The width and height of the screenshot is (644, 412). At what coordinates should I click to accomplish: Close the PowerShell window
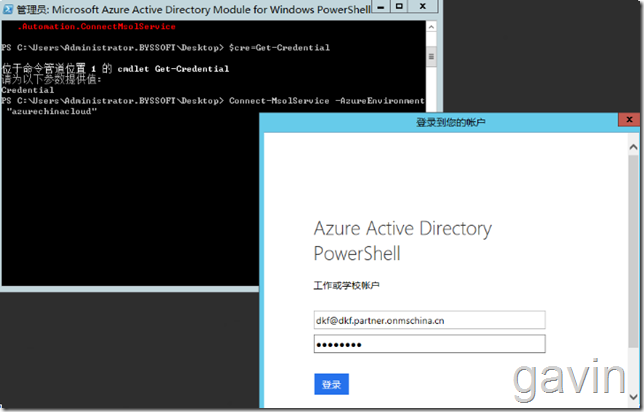[x=423, y=7]
